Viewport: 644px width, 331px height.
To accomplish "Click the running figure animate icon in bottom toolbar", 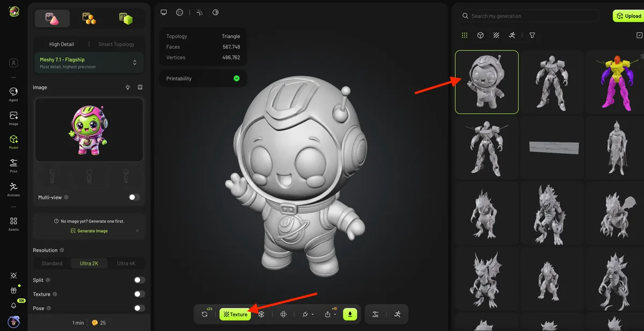I will click(397, 314).
